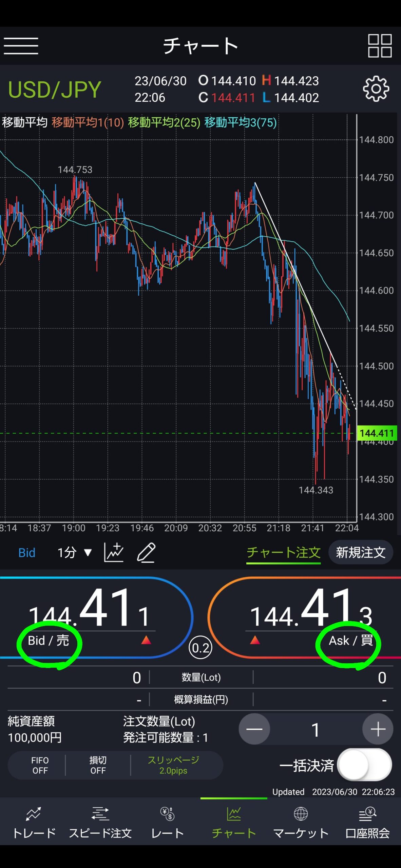The height and width of the screenshot is (868, 401).
Task: Select the pencil drawing tool
Action: (x=146, y=552)
